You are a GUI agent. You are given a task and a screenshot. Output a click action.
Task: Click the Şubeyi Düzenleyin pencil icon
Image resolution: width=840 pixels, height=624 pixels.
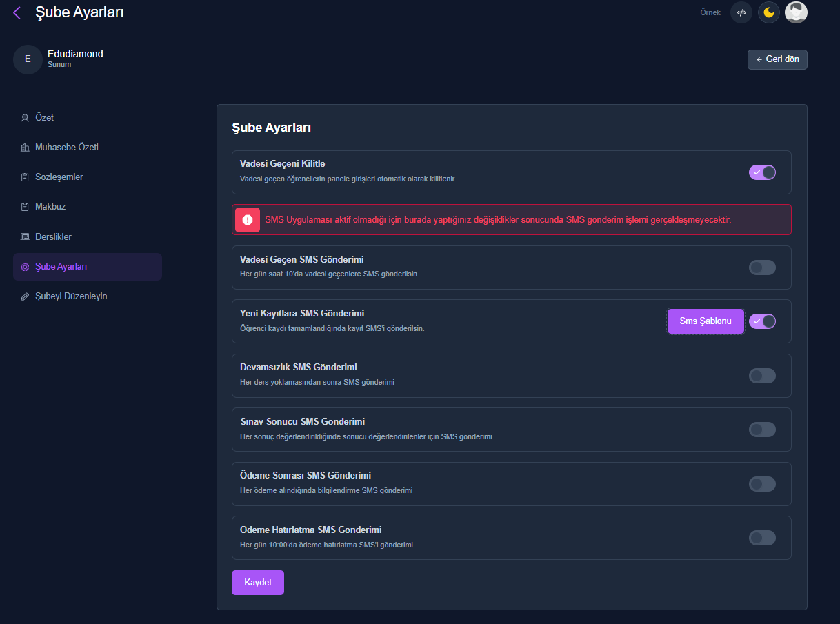(x=25, y=296)
